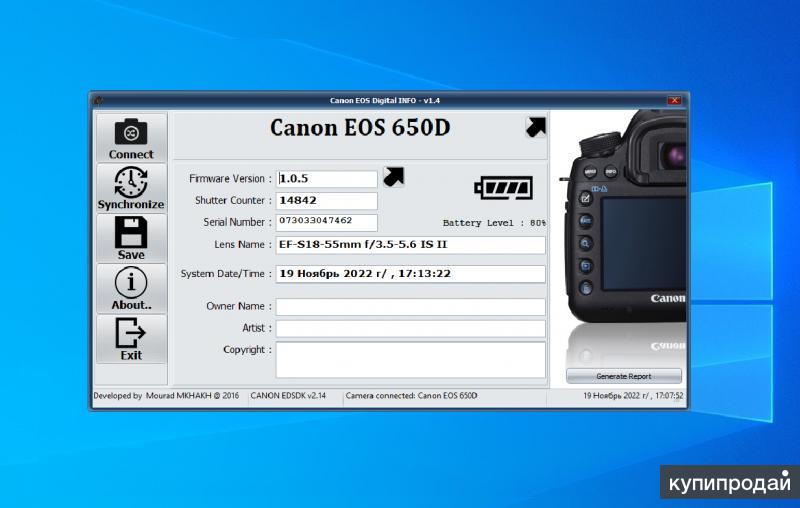
Task: Click inside the Copyright text area
Action: [x=411, y=360]
